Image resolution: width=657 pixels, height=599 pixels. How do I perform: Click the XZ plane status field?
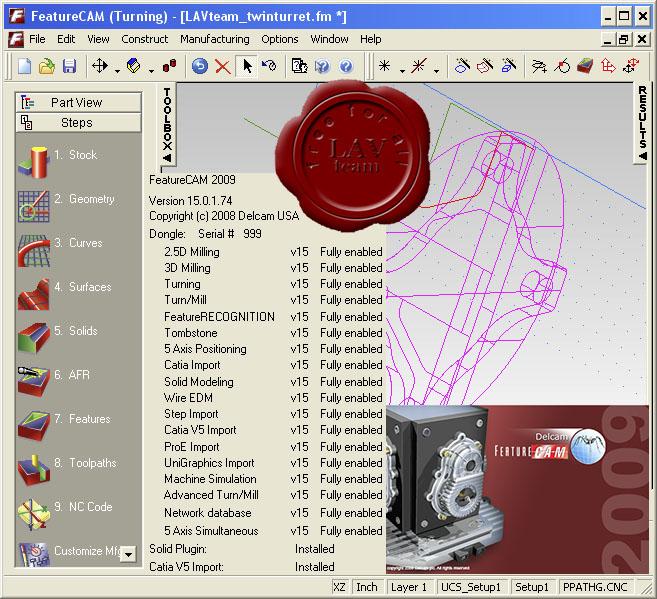339,587
